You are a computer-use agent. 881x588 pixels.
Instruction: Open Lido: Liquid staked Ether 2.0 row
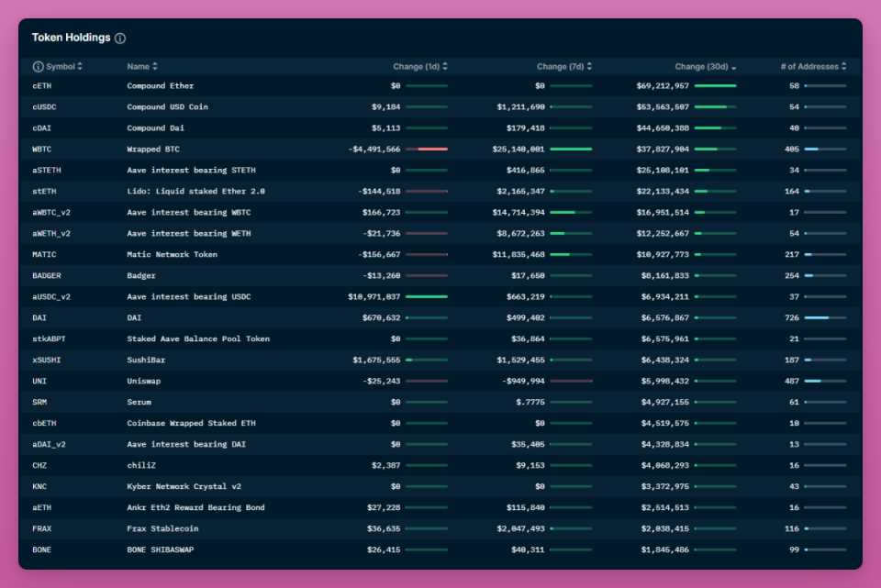(195, 191)
